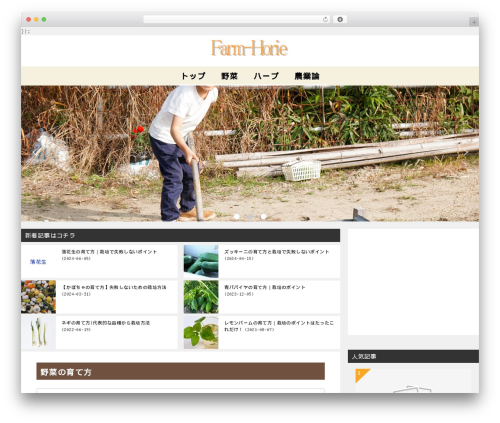The image size is (500, 423).
Task: Open a new tab with plus button
Action: click(474, 22)
